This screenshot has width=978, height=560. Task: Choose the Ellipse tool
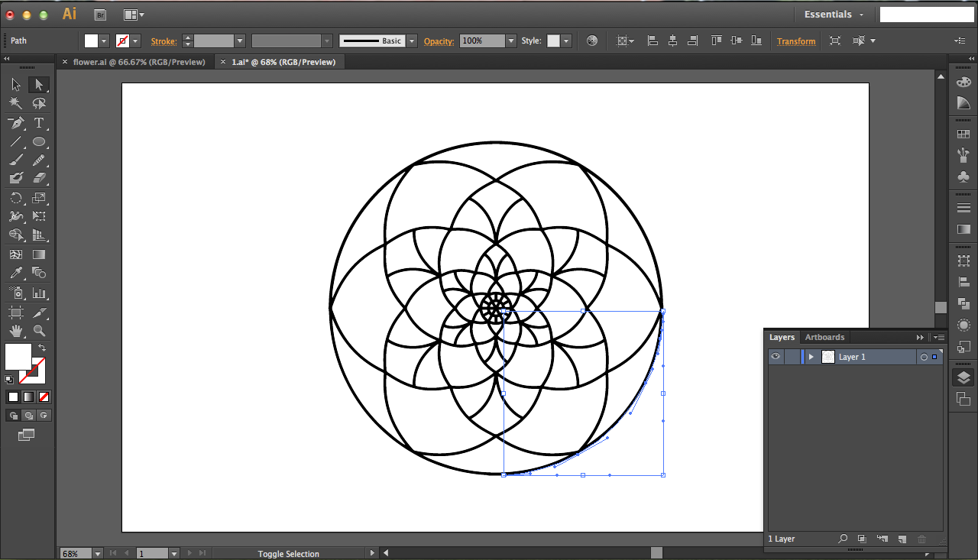39,142
